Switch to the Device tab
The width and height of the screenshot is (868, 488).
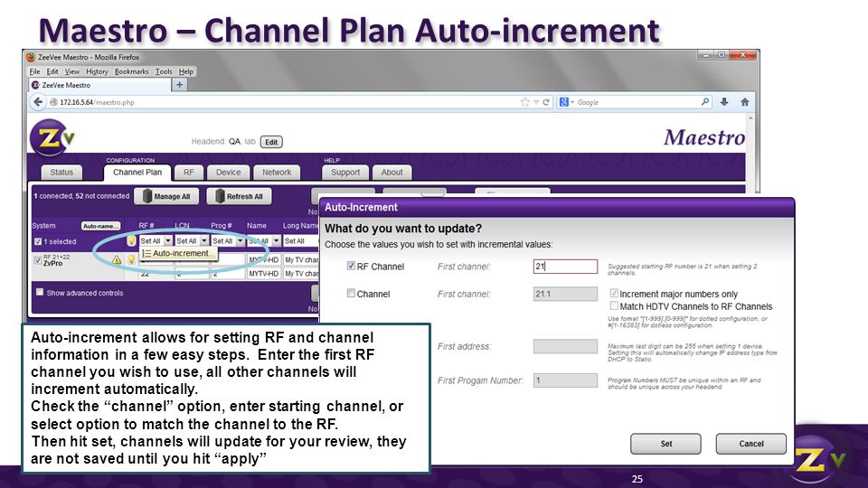click(x=228, y=172)
